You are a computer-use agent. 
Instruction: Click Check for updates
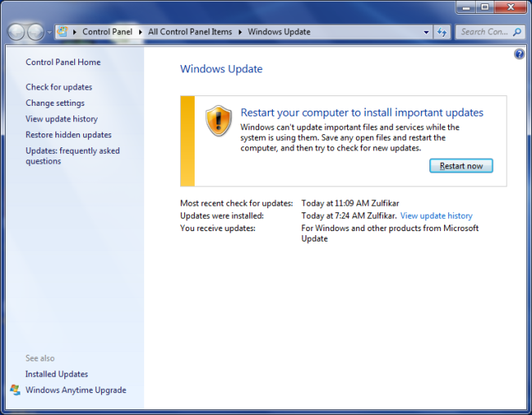pyautogui.click(x=59, y=87)
